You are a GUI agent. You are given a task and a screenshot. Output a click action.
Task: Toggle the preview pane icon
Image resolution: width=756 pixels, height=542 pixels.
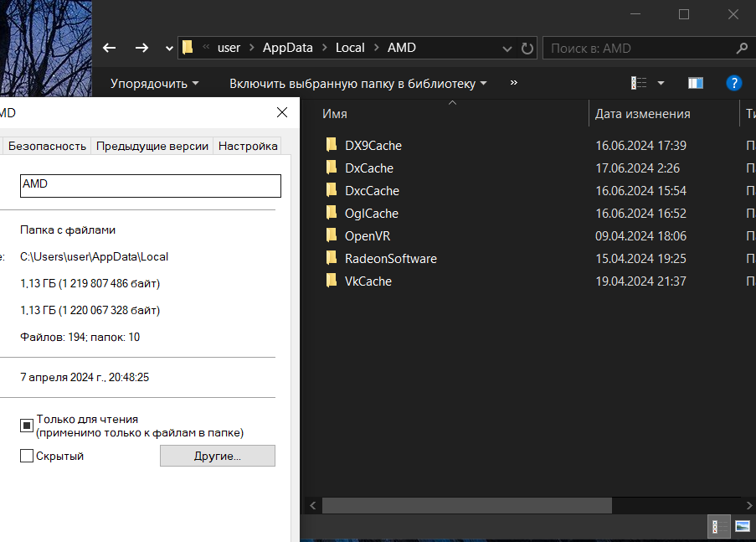click(695, 83)
